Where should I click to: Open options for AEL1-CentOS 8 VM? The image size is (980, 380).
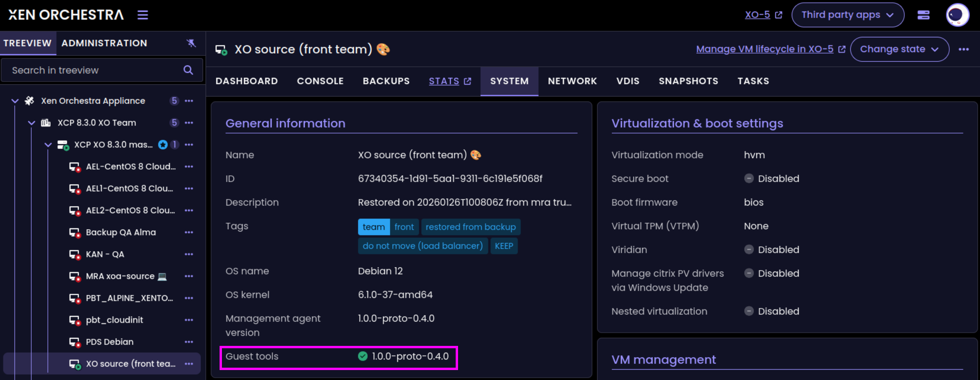189,189
